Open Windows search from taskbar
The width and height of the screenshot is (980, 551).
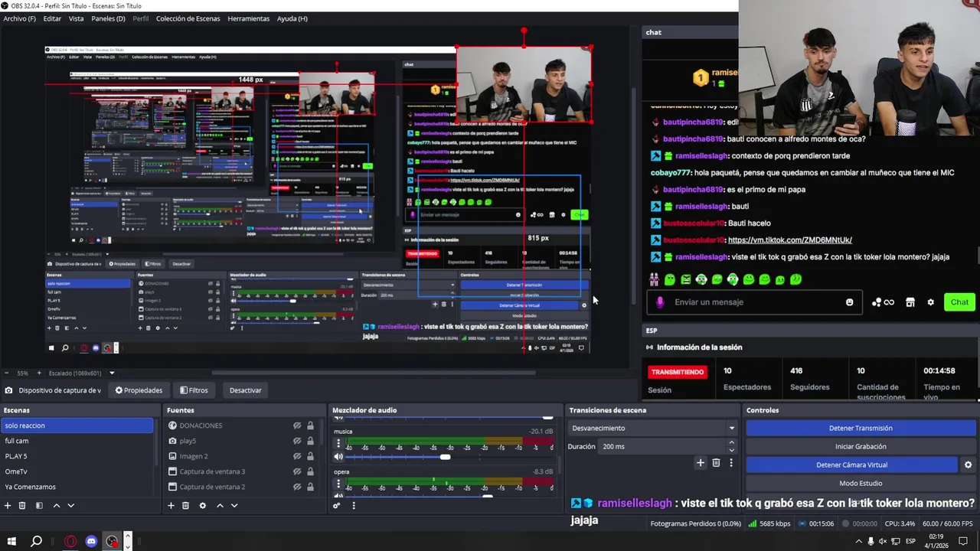[36, 541]
